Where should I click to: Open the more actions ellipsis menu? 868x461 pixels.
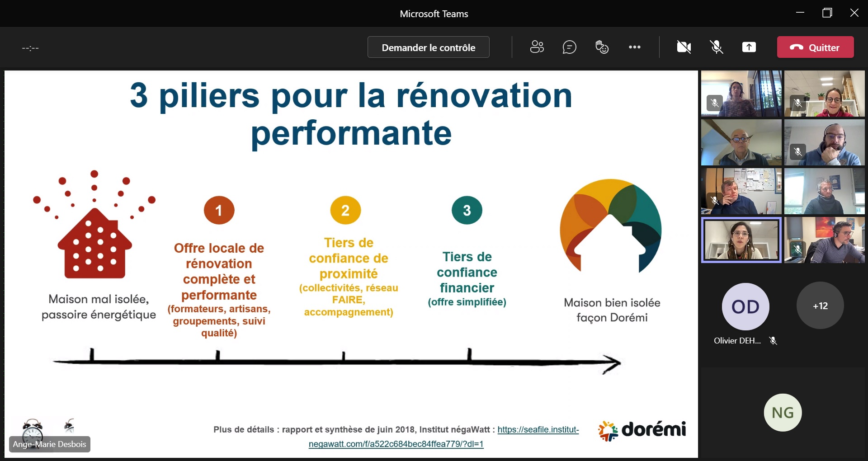[x=634, y=47]
